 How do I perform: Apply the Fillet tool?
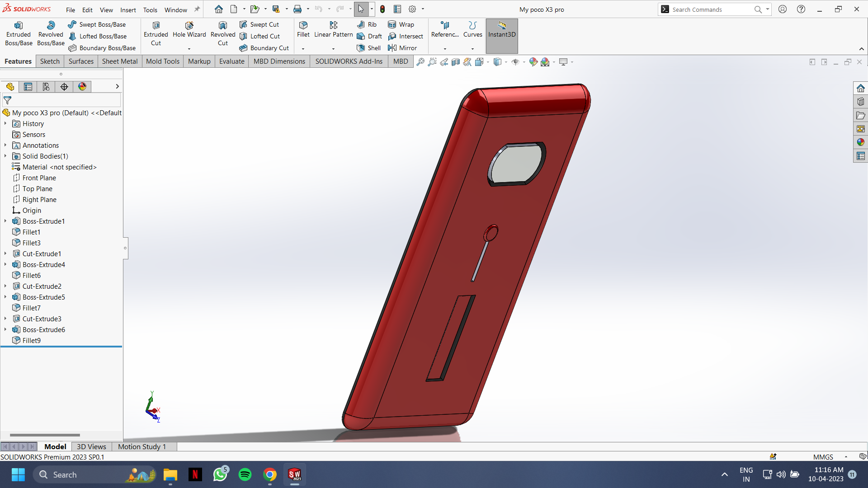tap(303, 31)
